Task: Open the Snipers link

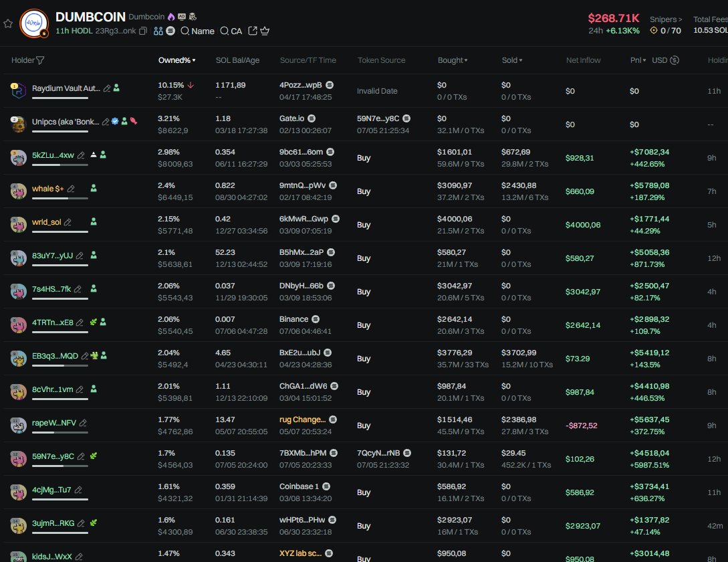Action: pos(666,19)
